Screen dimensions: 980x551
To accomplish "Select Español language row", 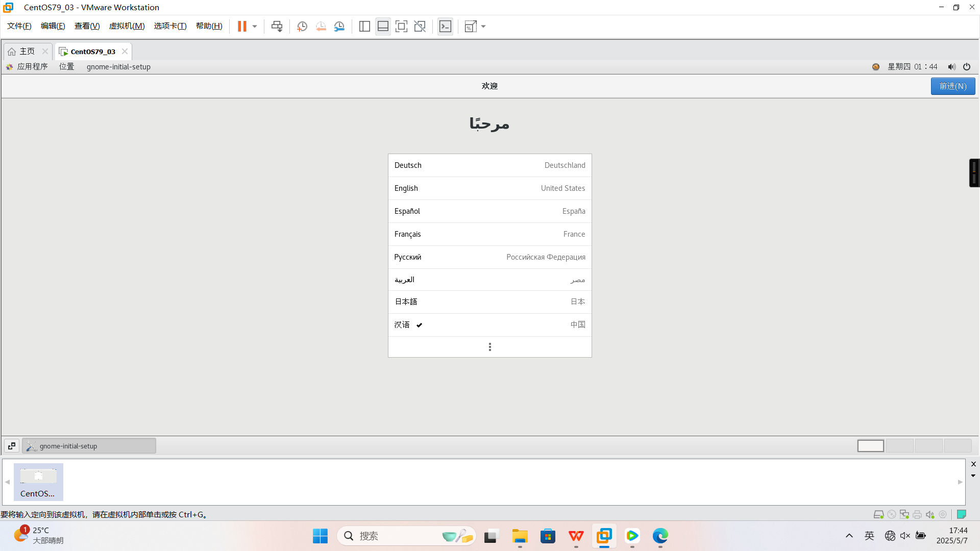I will [490, 211].
